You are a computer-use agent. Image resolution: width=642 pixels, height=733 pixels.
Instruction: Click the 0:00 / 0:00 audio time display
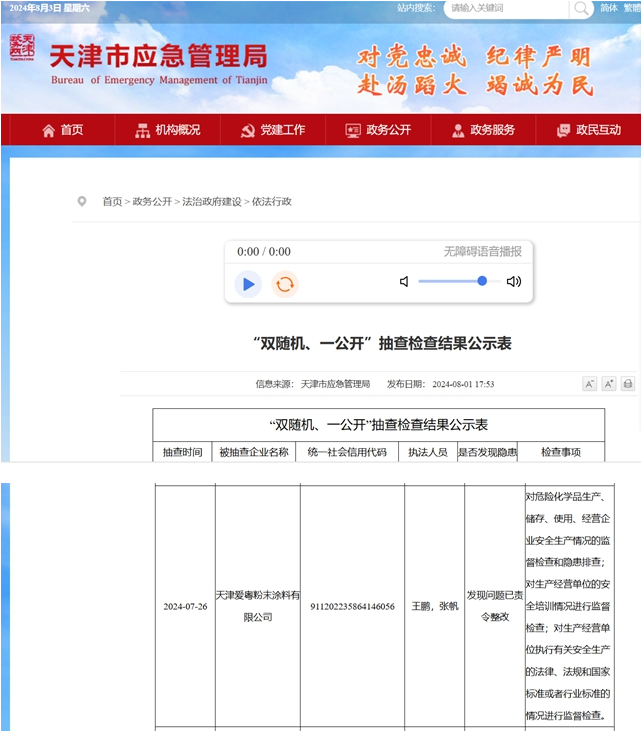click(264, 252)
